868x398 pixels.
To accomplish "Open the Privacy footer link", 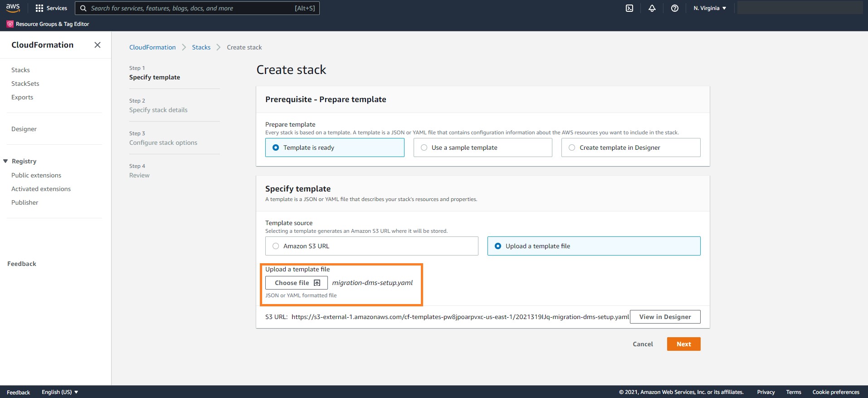I will point(766,392).
